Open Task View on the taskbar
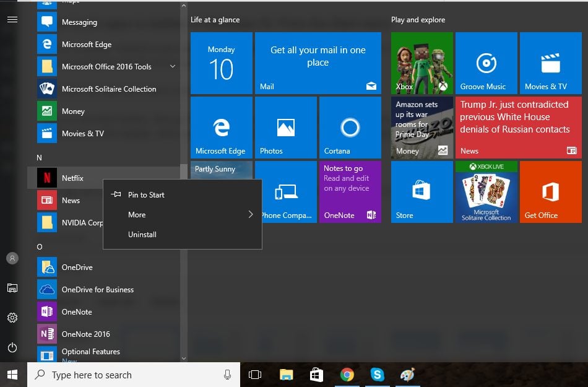 (x=255, y=375)
